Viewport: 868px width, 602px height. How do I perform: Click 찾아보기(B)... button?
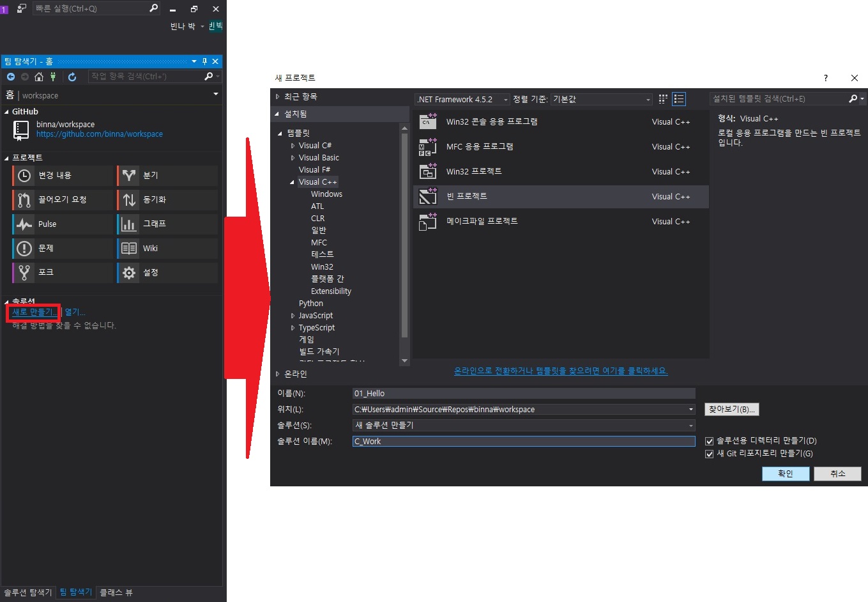pyautogui.click(x=732, y=409)
